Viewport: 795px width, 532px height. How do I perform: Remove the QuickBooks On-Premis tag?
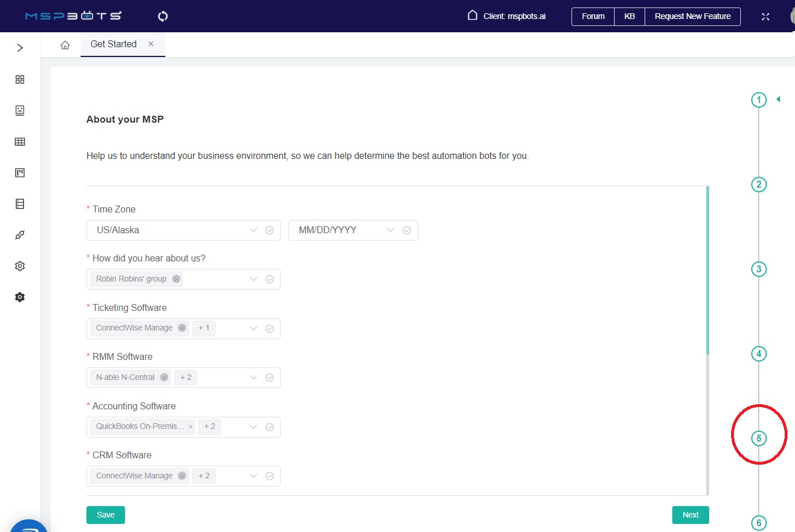[191, 427]
